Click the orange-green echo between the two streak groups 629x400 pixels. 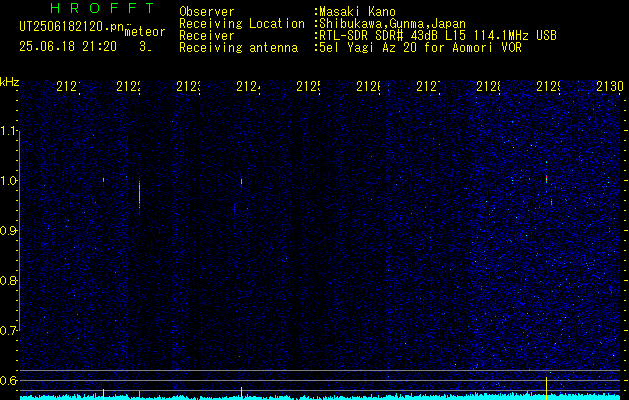coord(241,182)
